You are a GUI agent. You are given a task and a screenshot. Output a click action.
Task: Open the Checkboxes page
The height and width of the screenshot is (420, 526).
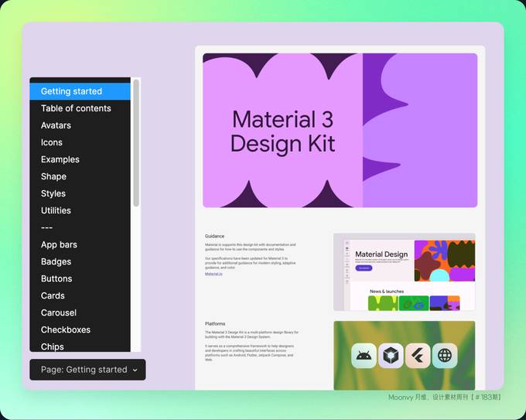(x=80, y=330)
